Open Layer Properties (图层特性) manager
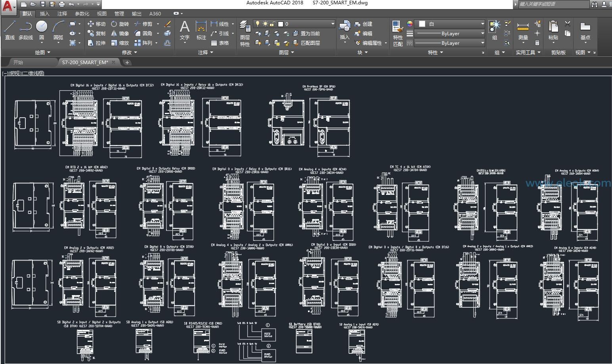 (245, 33)
